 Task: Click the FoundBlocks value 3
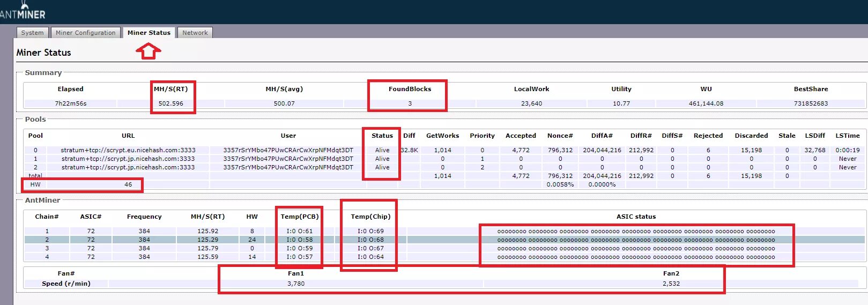pyautogui.click(x=410, y=103)
